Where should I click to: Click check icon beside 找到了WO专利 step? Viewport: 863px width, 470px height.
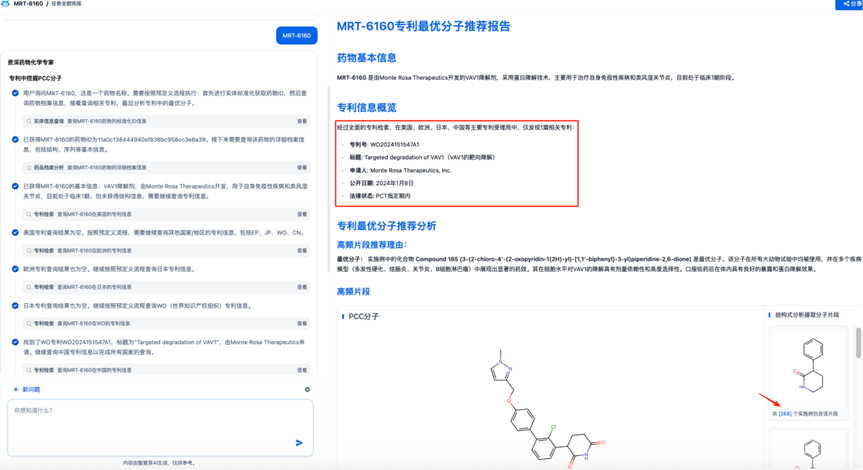coord(15,342)
